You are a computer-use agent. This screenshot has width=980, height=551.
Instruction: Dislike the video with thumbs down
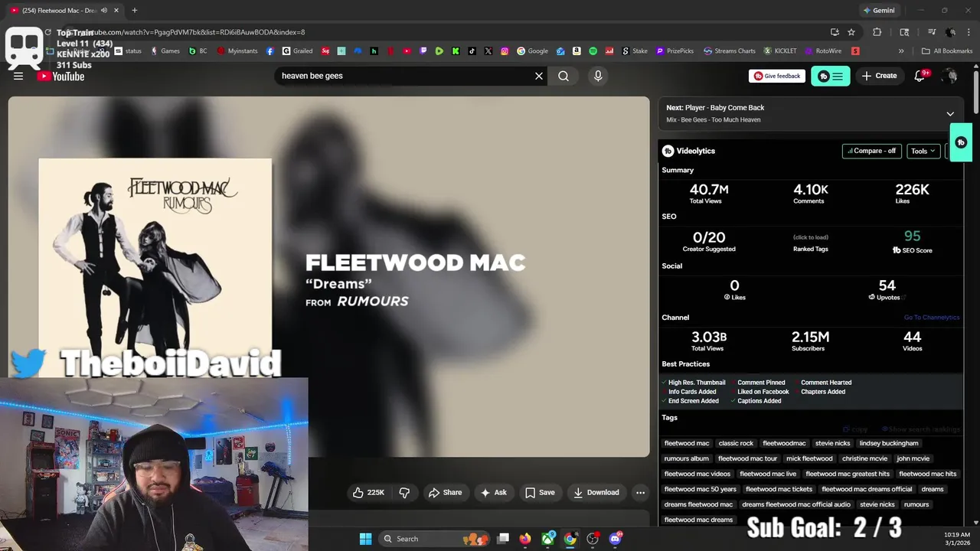point(404,493)
